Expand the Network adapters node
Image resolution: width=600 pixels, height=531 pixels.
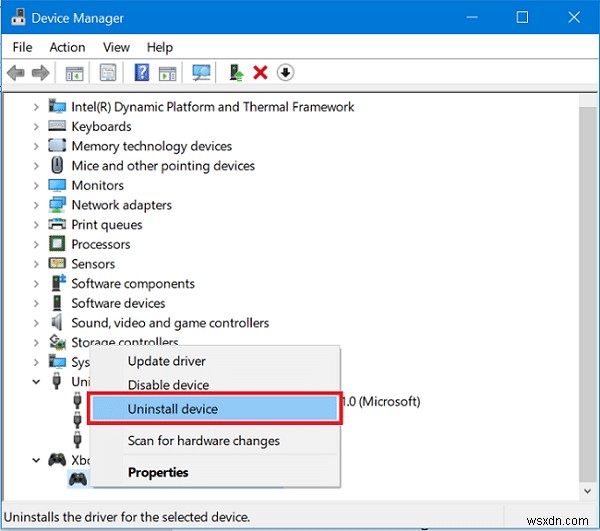coord(36,205)
